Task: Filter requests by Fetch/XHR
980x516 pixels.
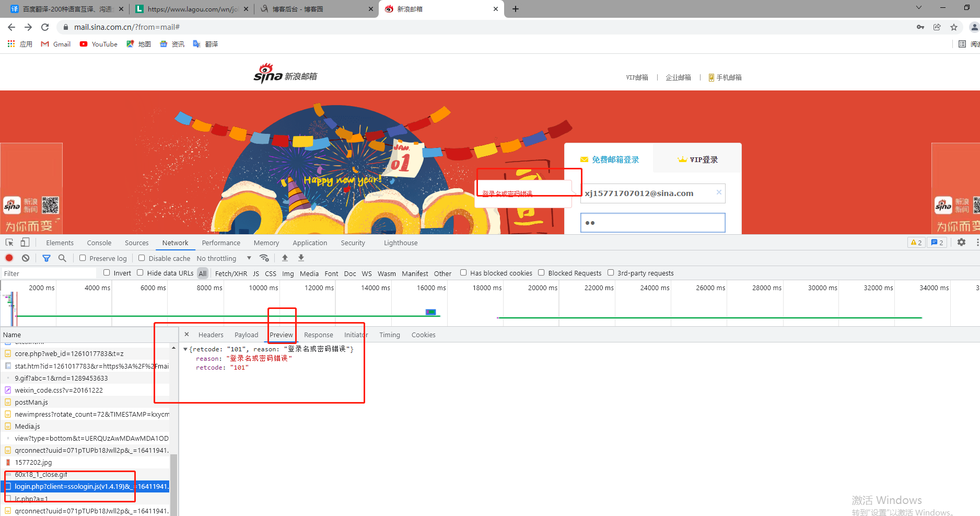Action: click(231, 273)
